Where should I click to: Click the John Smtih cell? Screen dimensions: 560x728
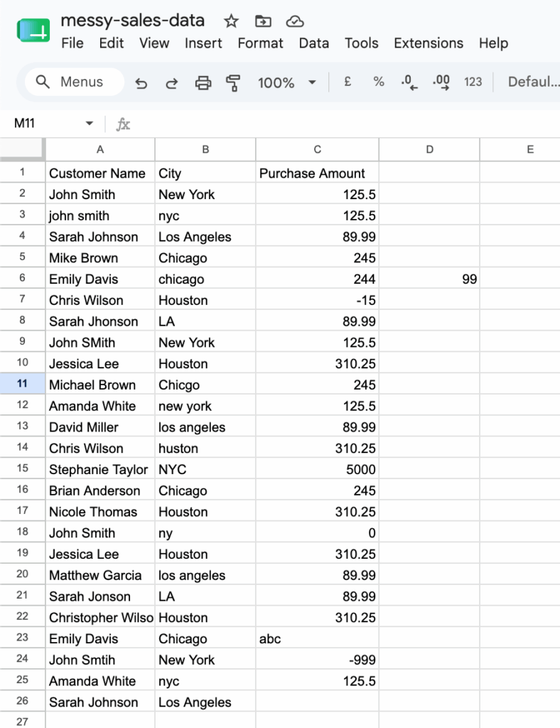click(x=99, y=660)
